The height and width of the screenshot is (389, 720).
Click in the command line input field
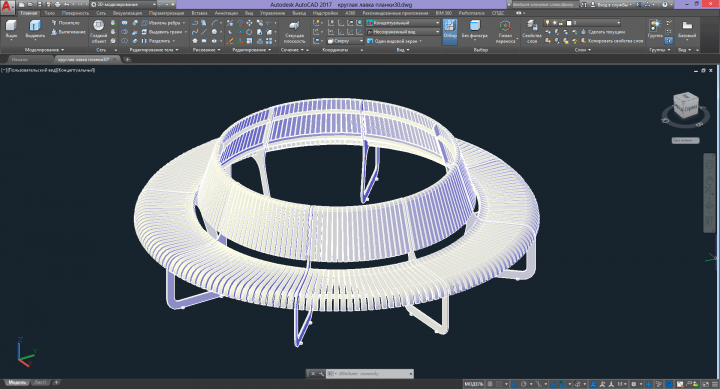point(372,374)
